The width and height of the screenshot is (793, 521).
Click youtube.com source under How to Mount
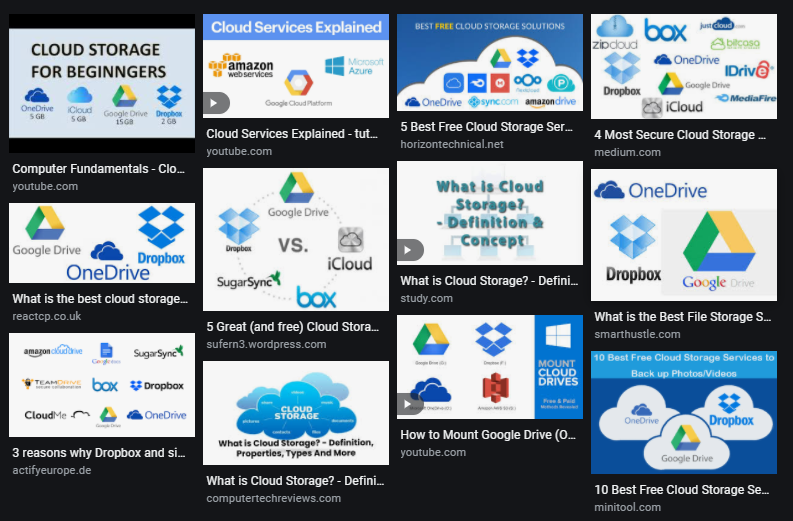coord(433,453)
